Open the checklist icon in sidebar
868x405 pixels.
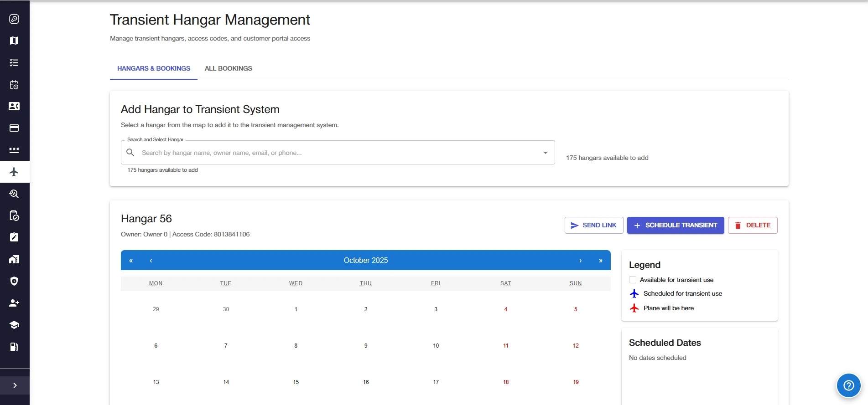click(x=14, y=62)
